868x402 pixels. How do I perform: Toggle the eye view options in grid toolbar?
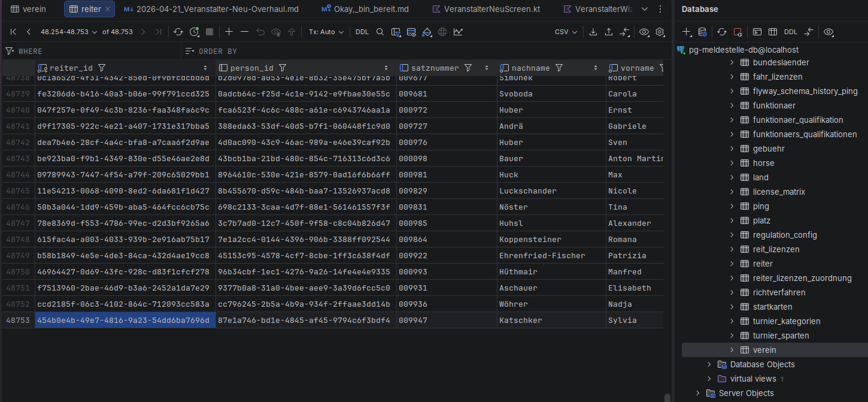644,32
